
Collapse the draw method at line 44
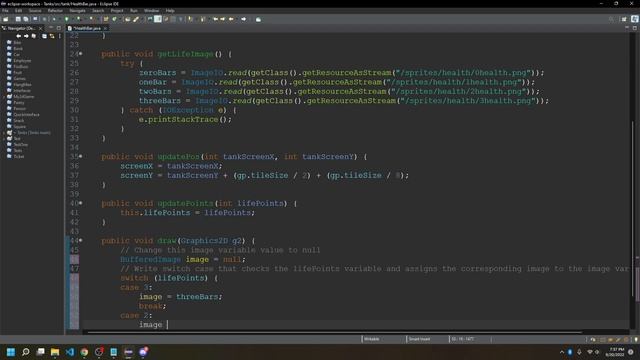pyautogui.click(x=81, y=240)
